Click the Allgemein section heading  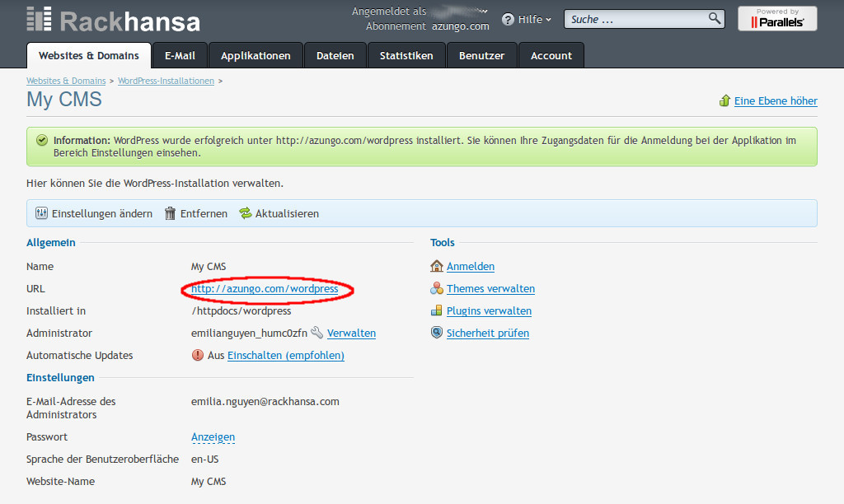[x=51, y=243]
